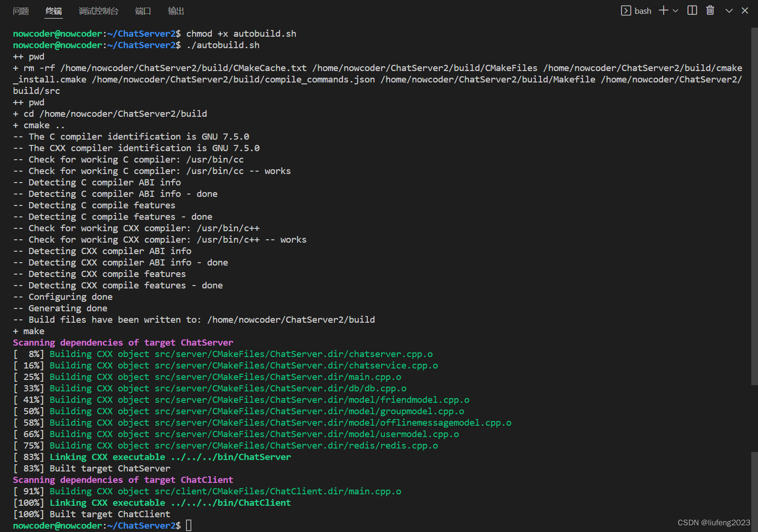Click the '-- Generating done' line

click(x=60, y=308)
